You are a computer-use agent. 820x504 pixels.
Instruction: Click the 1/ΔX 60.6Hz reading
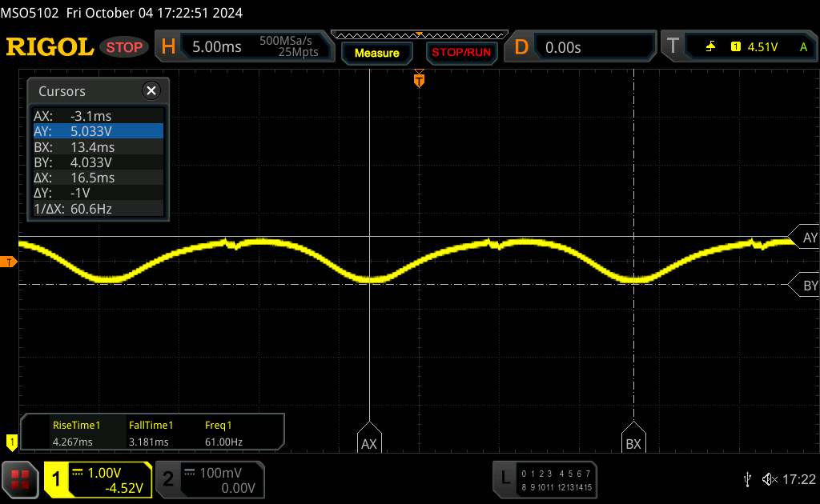click(x=98, y=208)
